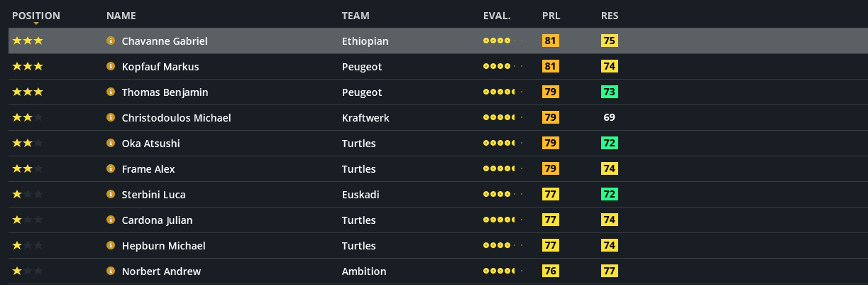Click Kopfauf Markus's three-star position rating
This screenshot has width=868, height=285.
click(28, 67)
